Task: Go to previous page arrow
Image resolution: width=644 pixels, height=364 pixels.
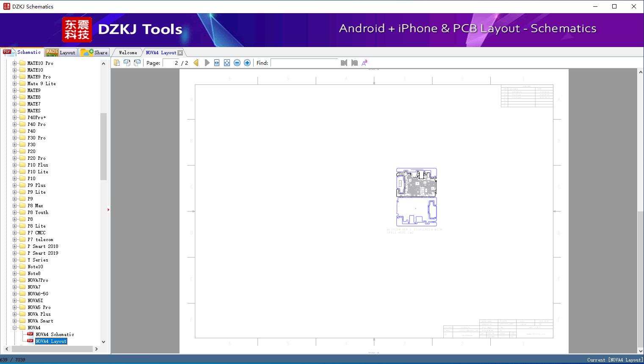Action: [196, 63]
